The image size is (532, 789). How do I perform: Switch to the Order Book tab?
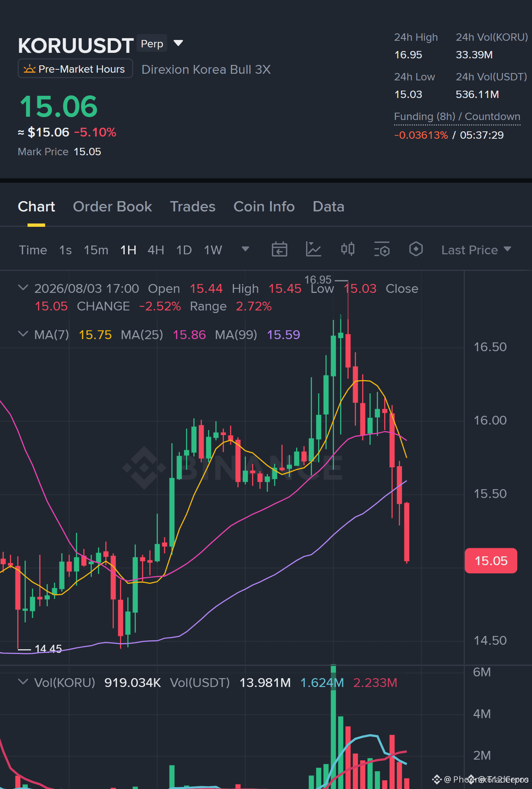[x=112, y=207]
